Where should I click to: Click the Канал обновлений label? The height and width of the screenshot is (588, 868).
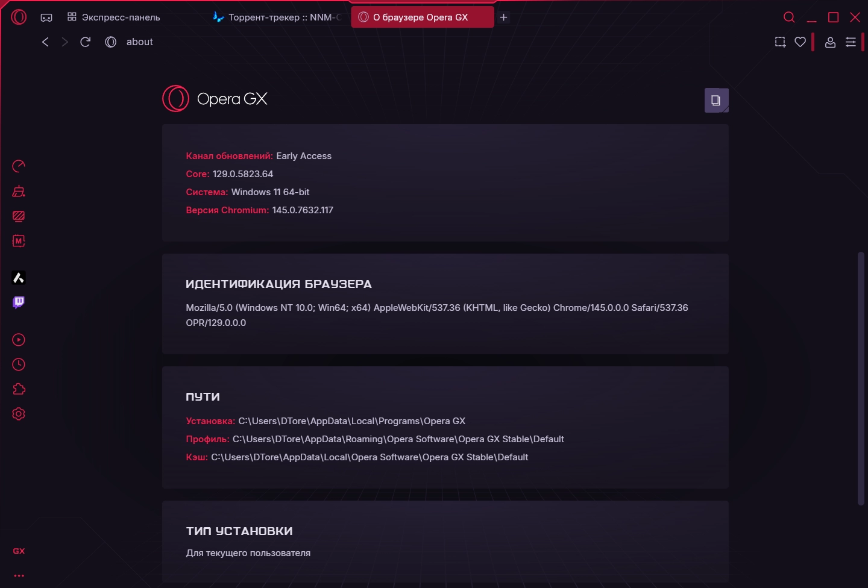[x=229, y=156]
